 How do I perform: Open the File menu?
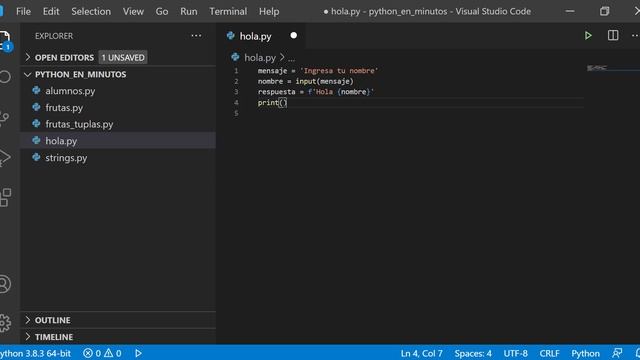(23, 11)
